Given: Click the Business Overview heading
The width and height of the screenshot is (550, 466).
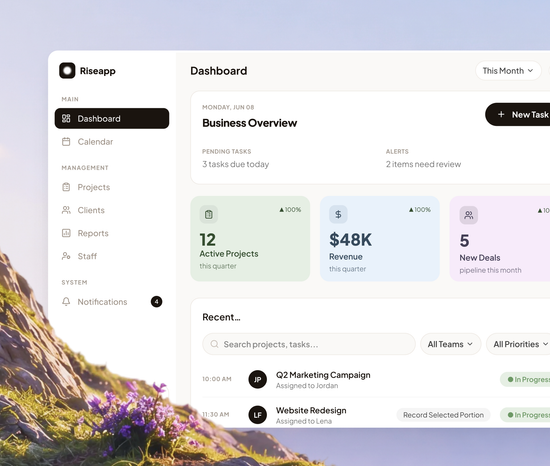Looking at the screenshot, I should point(250,123).
